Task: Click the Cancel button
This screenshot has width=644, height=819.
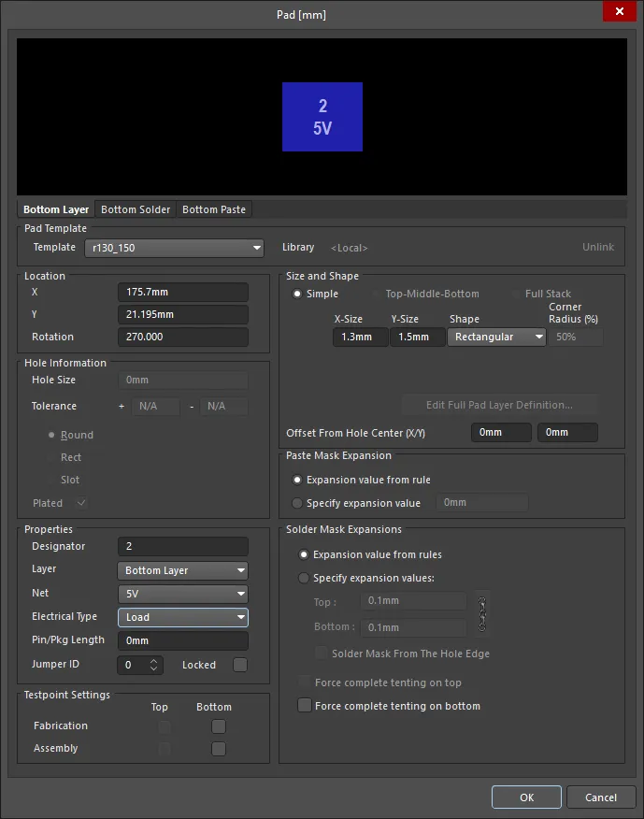Action: (601, 797)
